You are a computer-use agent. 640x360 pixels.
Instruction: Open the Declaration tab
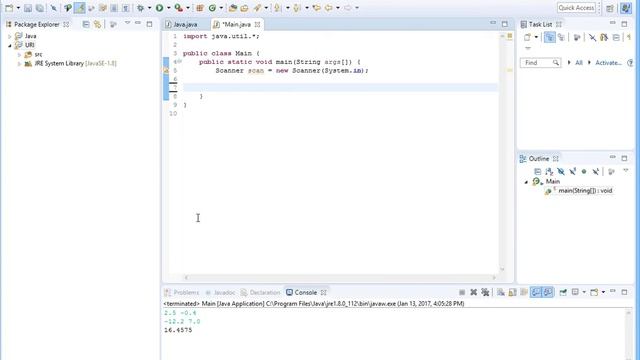260,293
